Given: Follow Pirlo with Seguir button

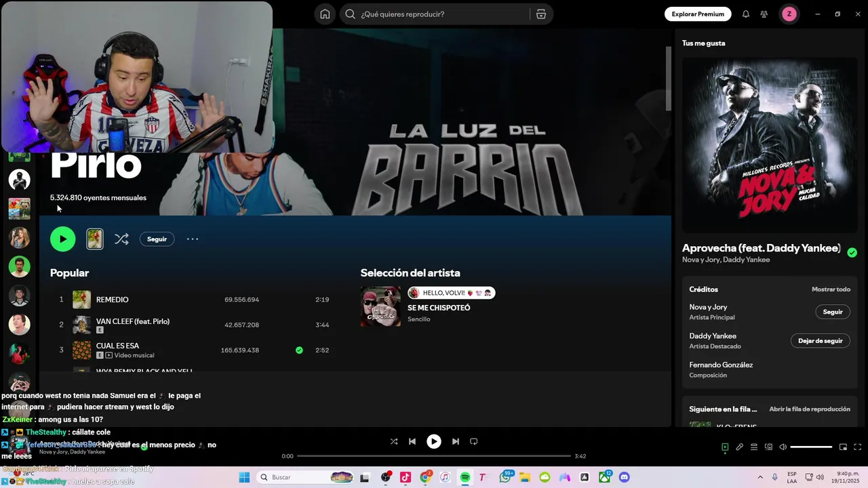Looking at the screenshot, I should click(157, 239).
